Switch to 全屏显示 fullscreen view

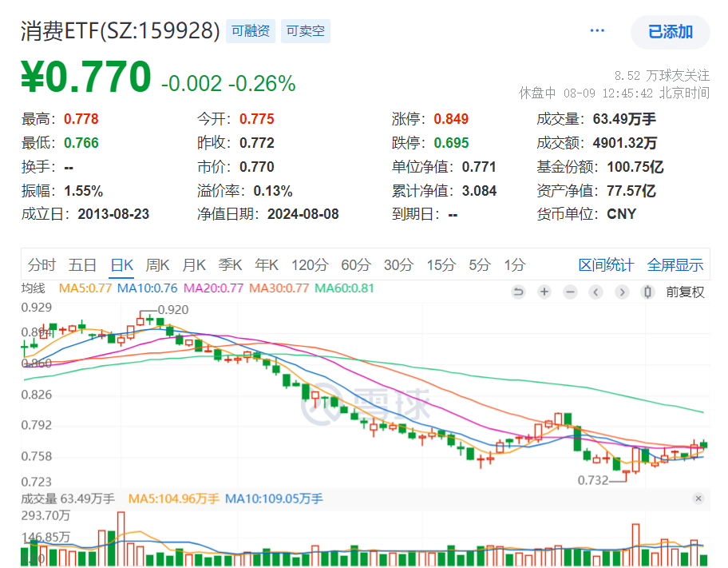675,265
